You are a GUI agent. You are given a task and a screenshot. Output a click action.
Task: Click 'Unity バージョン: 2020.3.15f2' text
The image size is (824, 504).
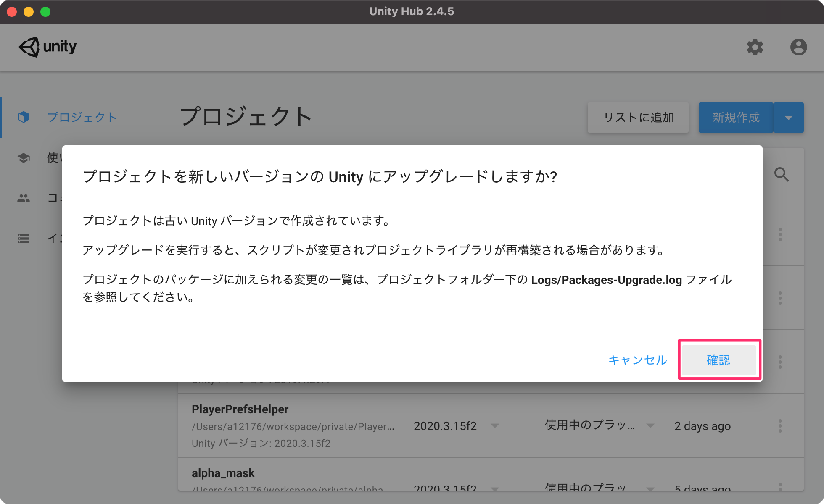point(261,444)
